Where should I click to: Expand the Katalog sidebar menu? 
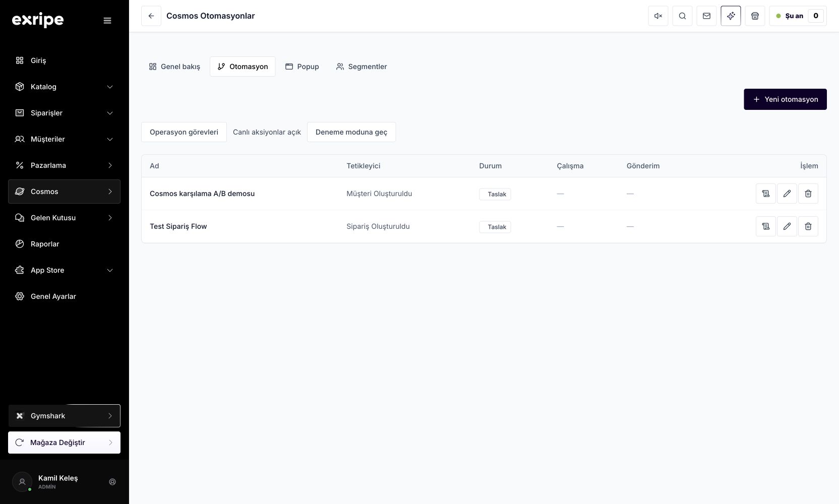64,87
